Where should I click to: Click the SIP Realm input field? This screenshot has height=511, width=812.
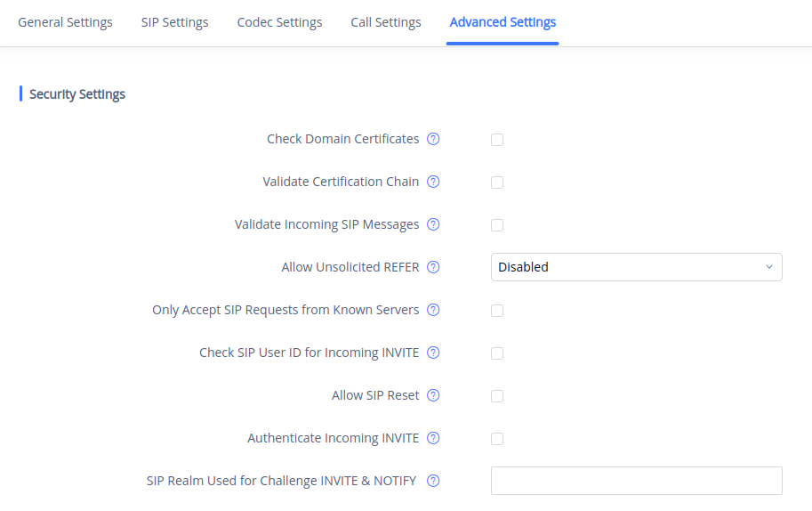tap(636, 481)
